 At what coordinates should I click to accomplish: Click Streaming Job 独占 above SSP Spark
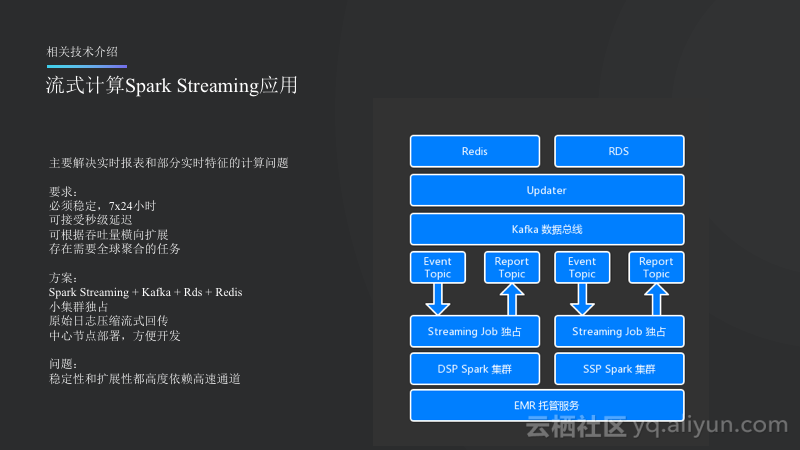(619, 332)
